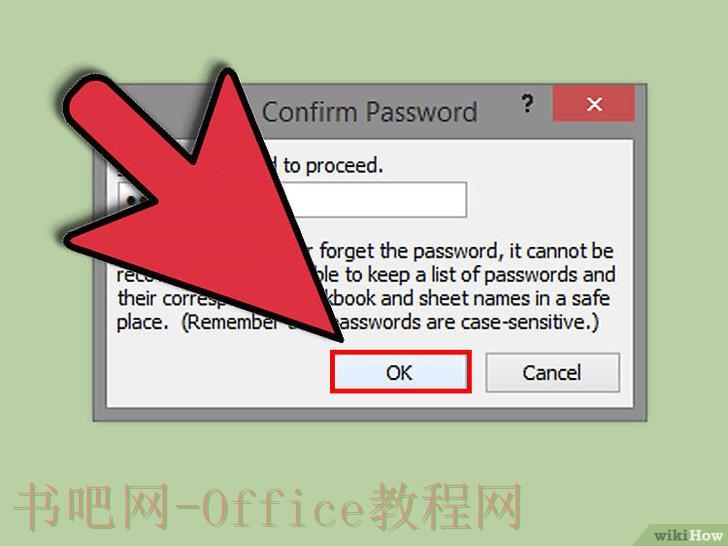Click the 'sheet names in a safe' line
728x546 pixels.
click(514, 299)
